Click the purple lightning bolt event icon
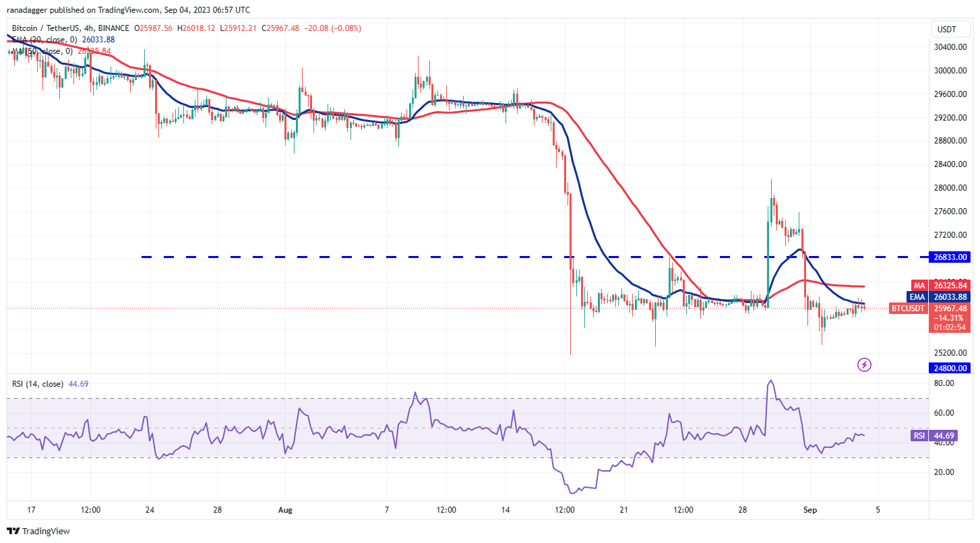This screenshot has width=980, height=543. click(x=864, y=364)
